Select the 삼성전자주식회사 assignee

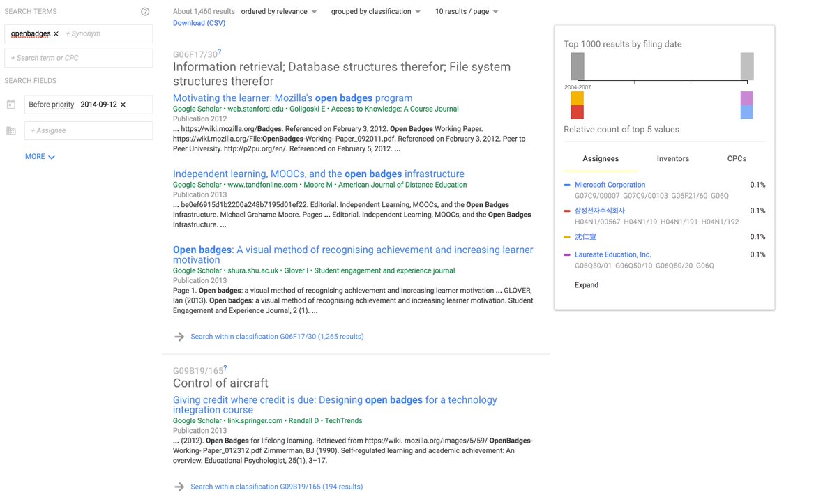(600, 211)
